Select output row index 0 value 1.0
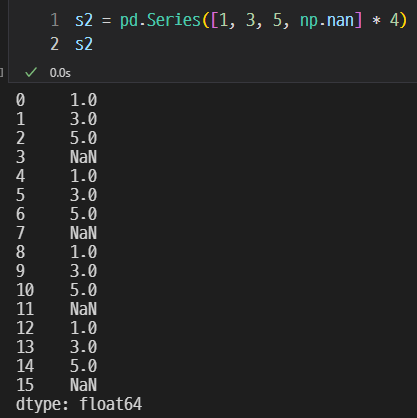This screenshot has height=418, width=417. 83,100
